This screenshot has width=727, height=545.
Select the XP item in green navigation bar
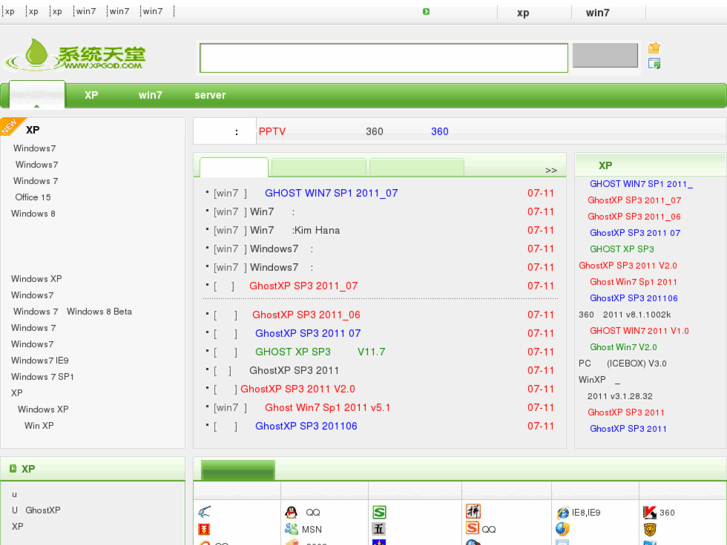click(91, 95)
